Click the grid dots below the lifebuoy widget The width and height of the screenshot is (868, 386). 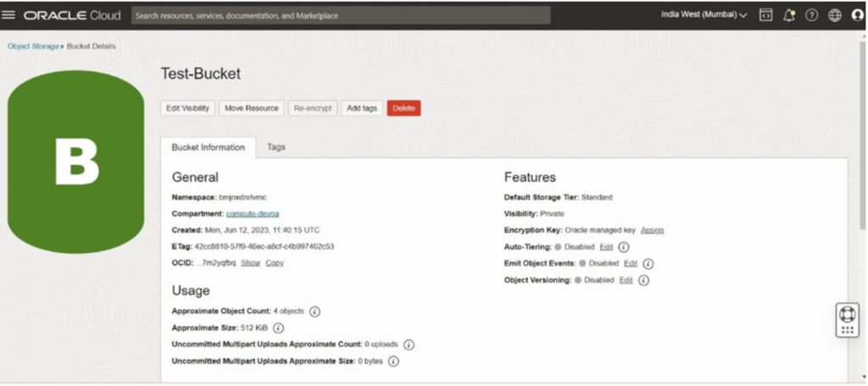[x=847, y=330]
